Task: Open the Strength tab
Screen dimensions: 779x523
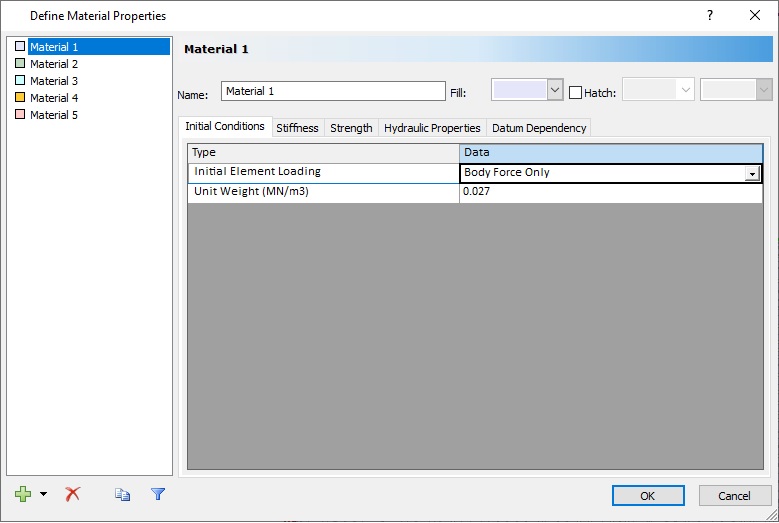Action: point(351,128)
